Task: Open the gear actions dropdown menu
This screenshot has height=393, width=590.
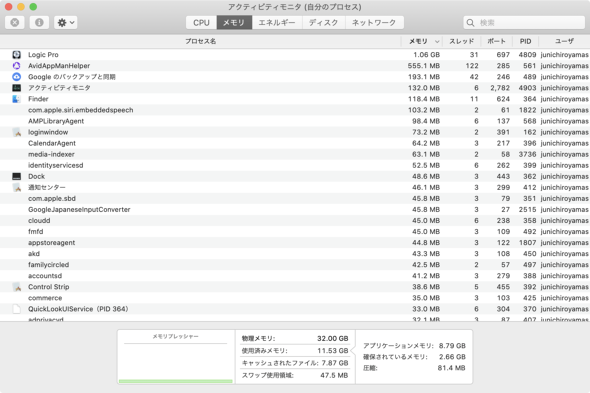Action: pos(65,23)
